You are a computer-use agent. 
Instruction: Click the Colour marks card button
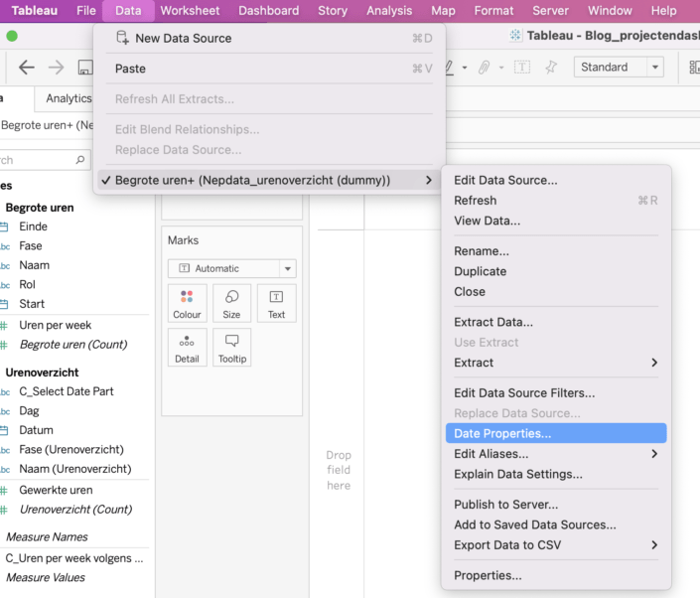pyautogui.click(x=187, y=303)
